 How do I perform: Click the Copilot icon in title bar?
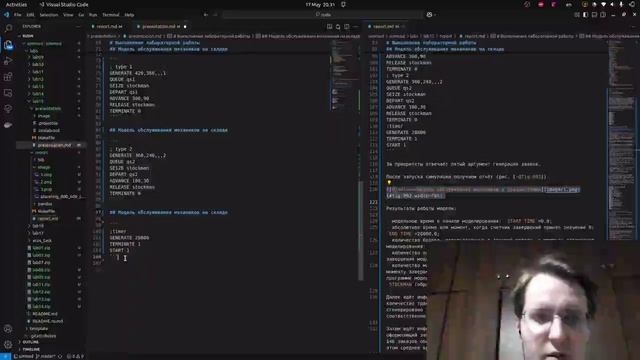click(429, 15)
